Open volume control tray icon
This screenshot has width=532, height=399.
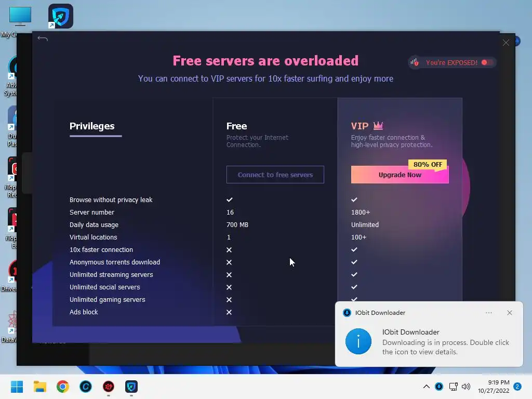point(466,387)
